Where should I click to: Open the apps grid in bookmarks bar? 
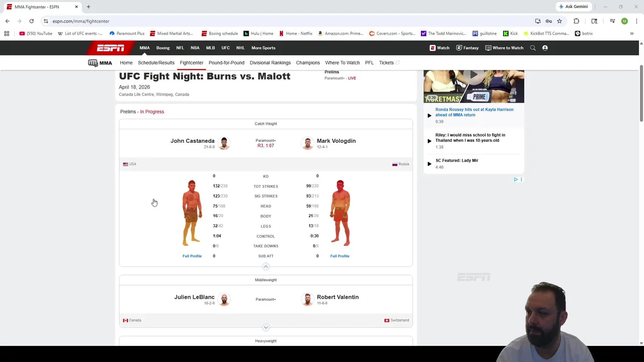(7, 34)
